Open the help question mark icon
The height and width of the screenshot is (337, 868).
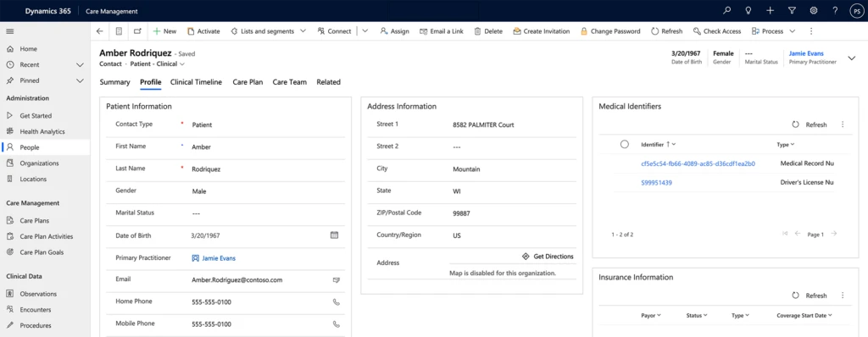click(835, 10)
